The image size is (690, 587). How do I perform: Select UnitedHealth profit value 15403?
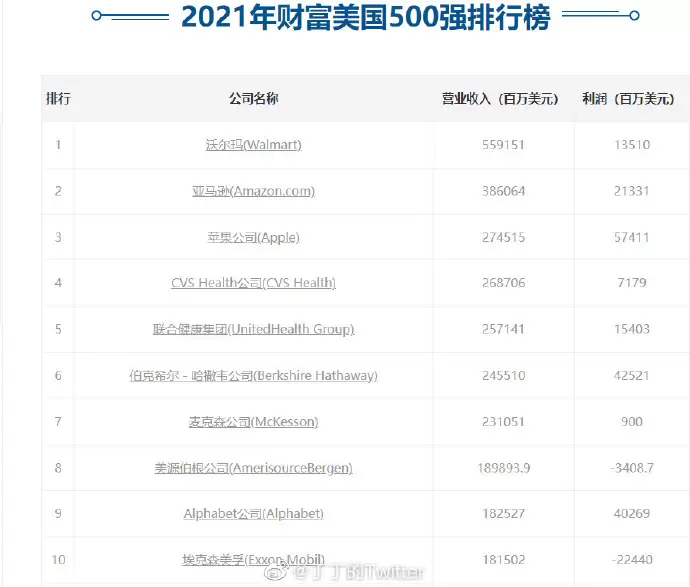tap(632, 329)
